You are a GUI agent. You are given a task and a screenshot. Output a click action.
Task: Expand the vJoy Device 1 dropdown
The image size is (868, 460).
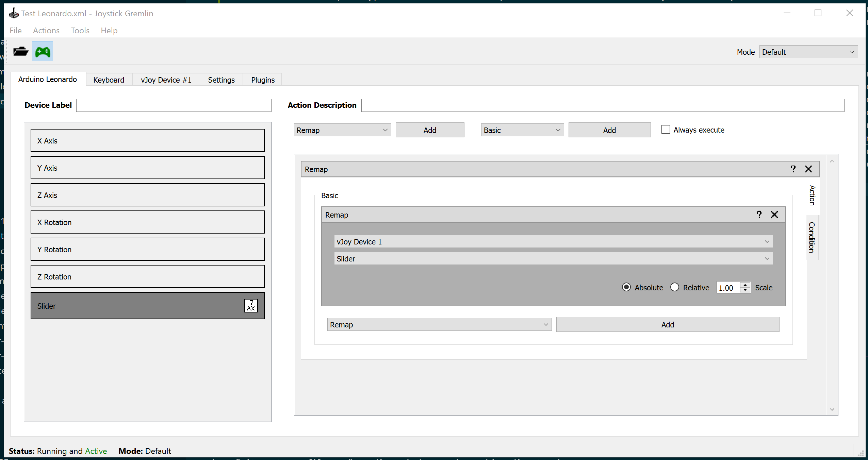click(553, 242)
